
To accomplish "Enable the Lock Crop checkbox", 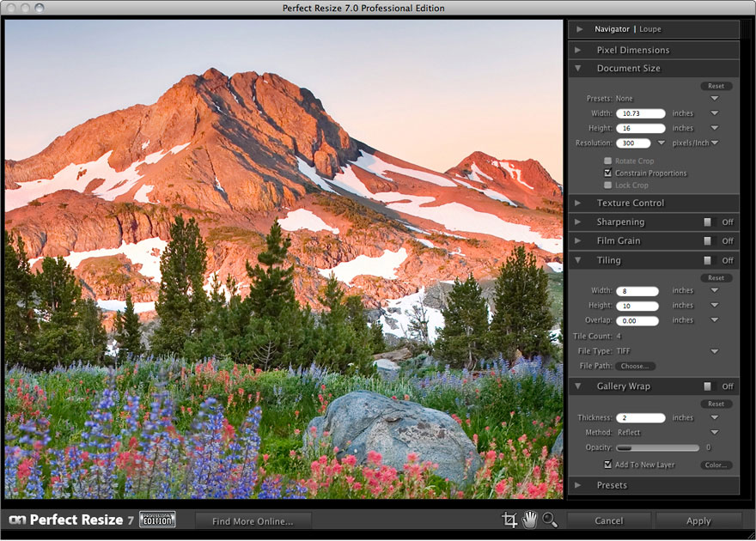I will 608,185.
